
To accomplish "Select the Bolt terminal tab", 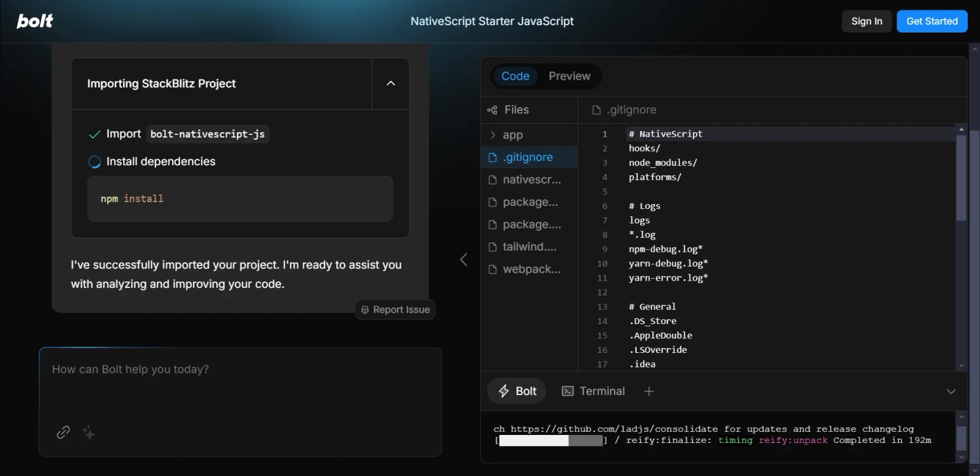I will coord(518,391).
